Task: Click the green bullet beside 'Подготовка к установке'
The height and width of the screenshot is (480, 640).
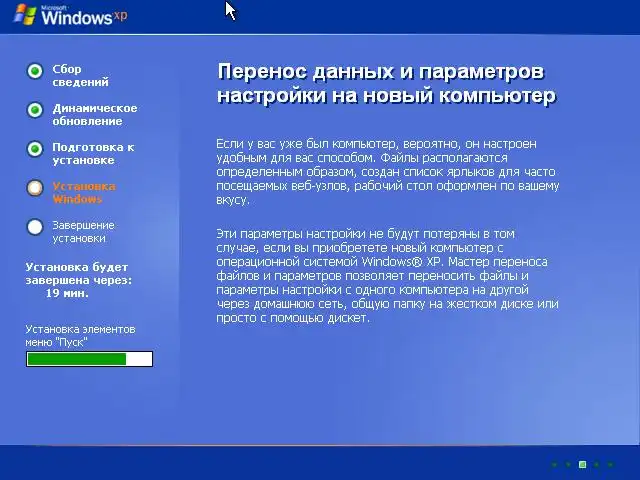Action: (x=35, y=149)
